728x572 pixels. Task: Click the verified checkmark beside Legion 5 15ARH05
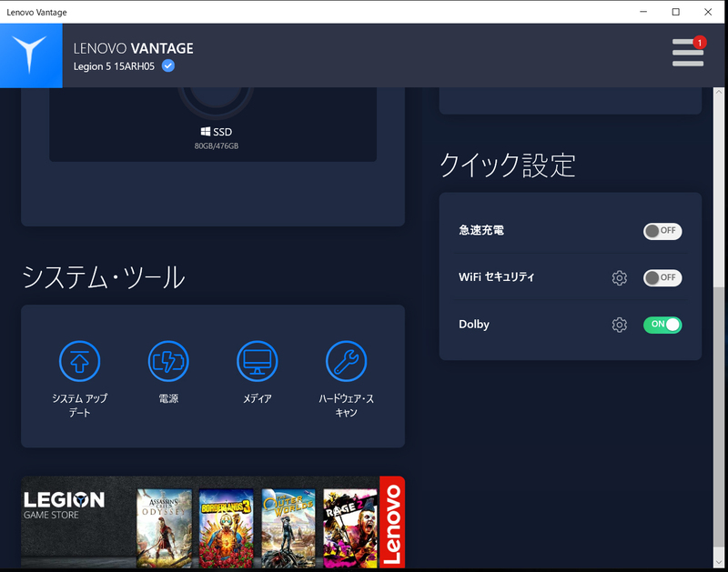click(168, 65)
